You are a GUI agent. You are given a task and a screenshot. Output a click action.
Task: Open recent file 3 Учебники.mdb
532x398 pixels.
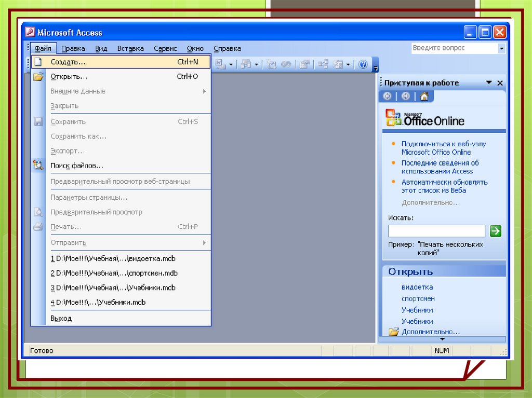[121, 287]
